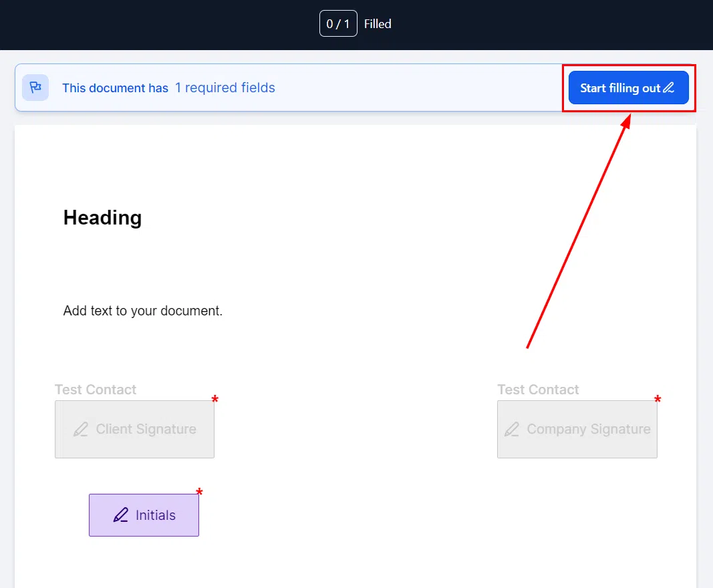This screenshot has width=713, height=588.
Task: Click the pencil icon on Start filling out
Action: 668,88
